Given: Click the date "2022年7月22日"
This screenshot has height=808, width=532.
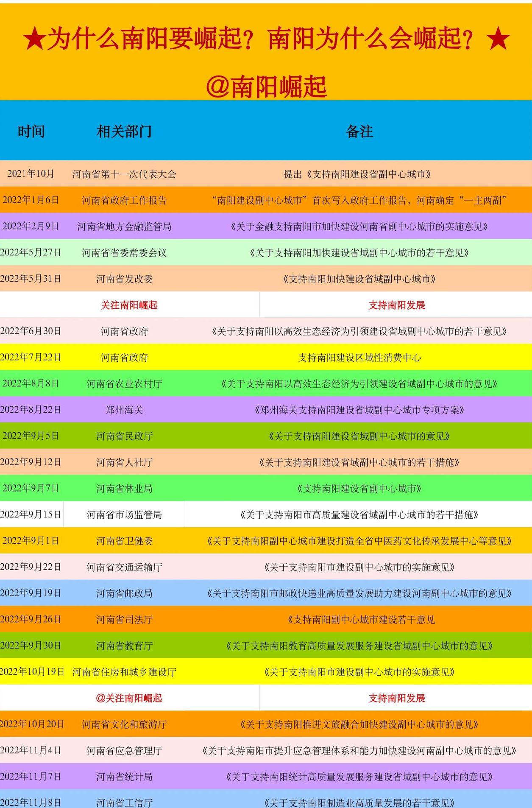Looking at the screenshot, I should tap(31, 358).
